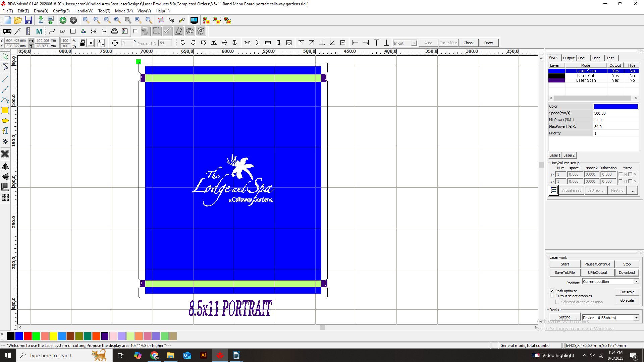Click the Export icon with green up arrow

(51, 20)
